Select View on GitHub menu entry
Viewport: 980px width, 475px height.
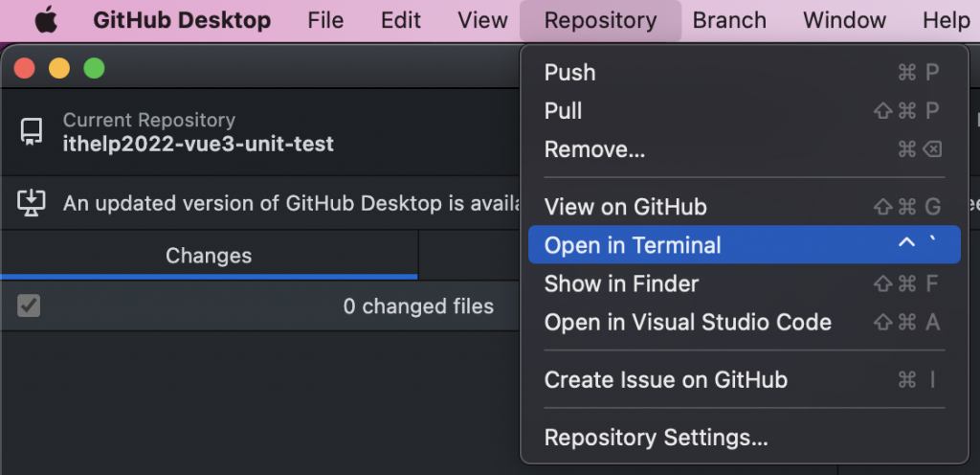(625, 207)
